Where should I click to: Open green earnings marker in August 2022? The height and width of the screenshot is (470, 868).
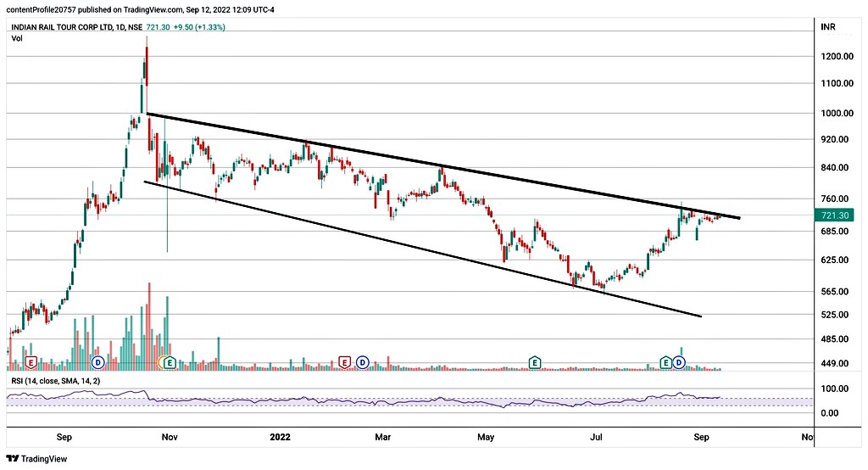click(x=666, y=363)
